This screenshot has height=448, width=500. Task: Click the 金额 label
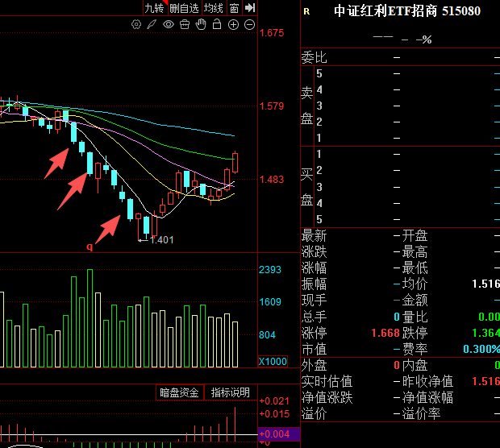[415, 301]
